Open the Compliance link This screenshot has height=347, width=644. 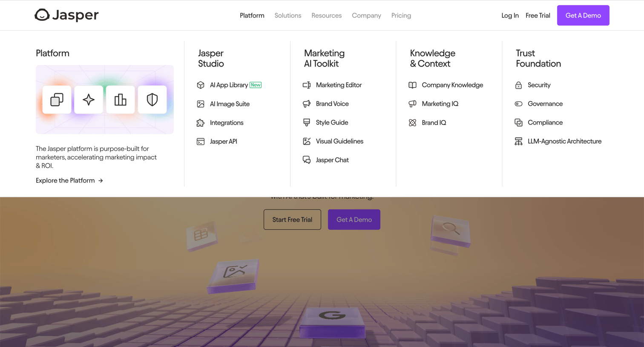point(545,122)
